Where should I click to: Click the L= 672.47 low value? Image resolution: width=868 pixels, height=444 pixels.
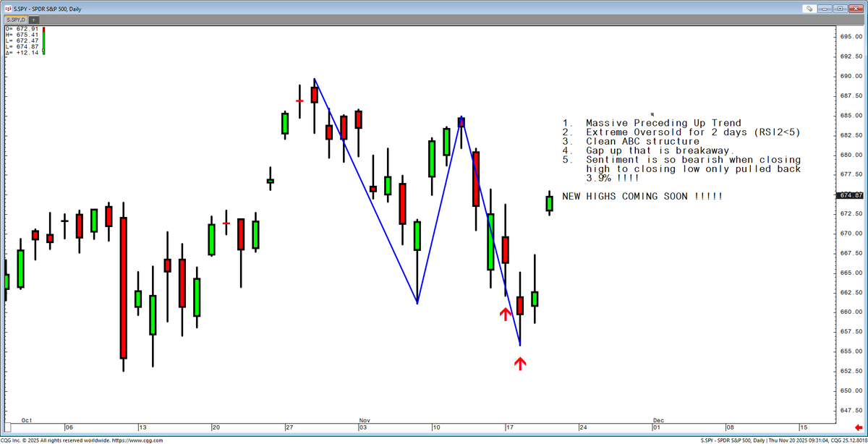(x=22, y=40)
